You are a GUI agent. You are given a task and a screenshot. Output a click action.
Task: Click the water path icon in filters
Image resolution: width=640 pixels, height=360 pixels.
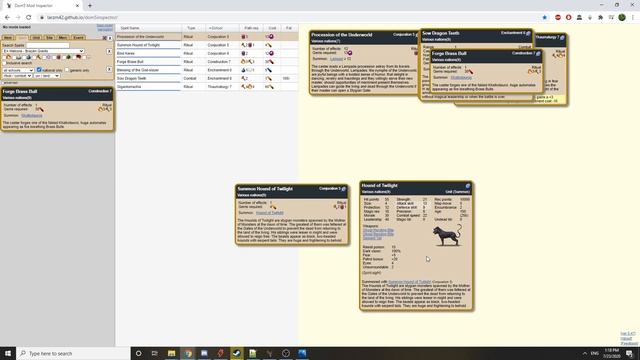click(29, 57)
